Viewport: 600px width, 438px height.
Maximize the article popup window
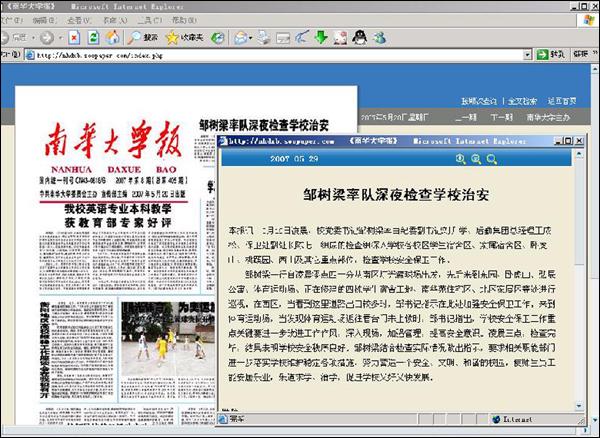click(569, 141)
